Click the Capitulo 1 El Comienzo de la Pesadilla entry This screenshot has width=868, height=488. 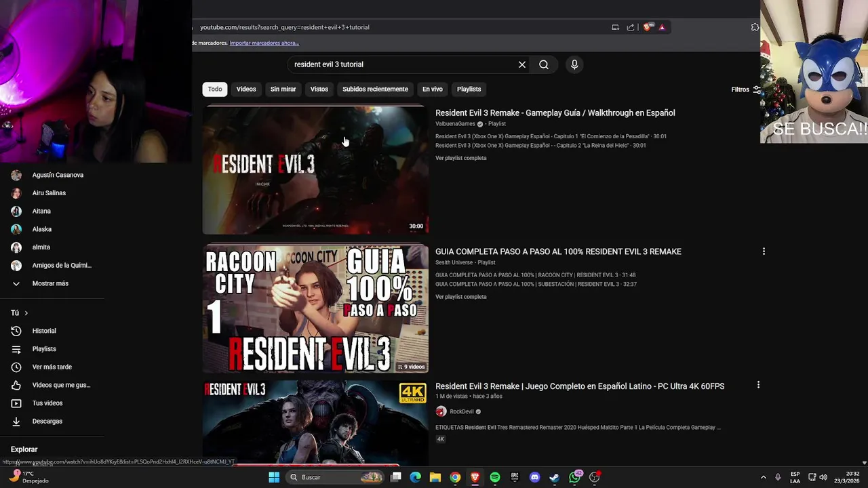point(551,136)
